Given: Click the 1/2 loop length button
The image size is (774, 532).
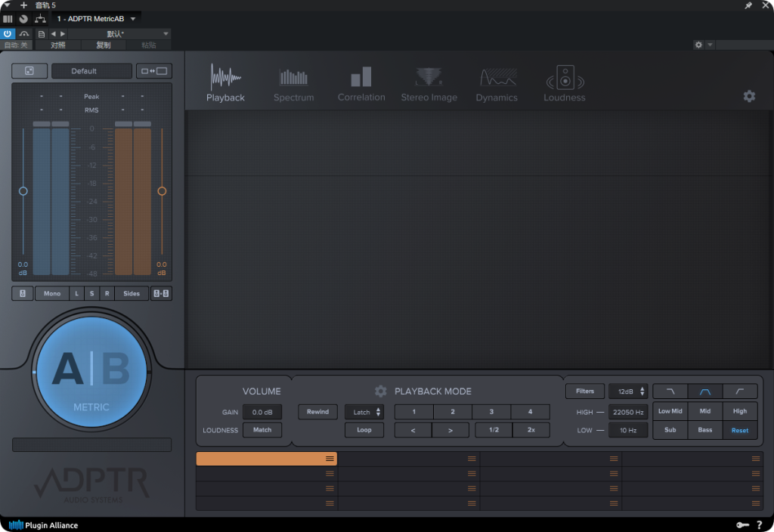Looking at the screenshot, I should tap(494, 430).
